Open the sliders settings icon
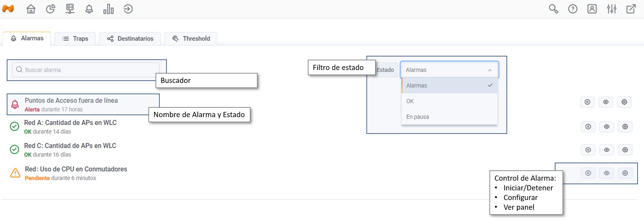Viewport: 644px width, 221px height. coord(611,9)
